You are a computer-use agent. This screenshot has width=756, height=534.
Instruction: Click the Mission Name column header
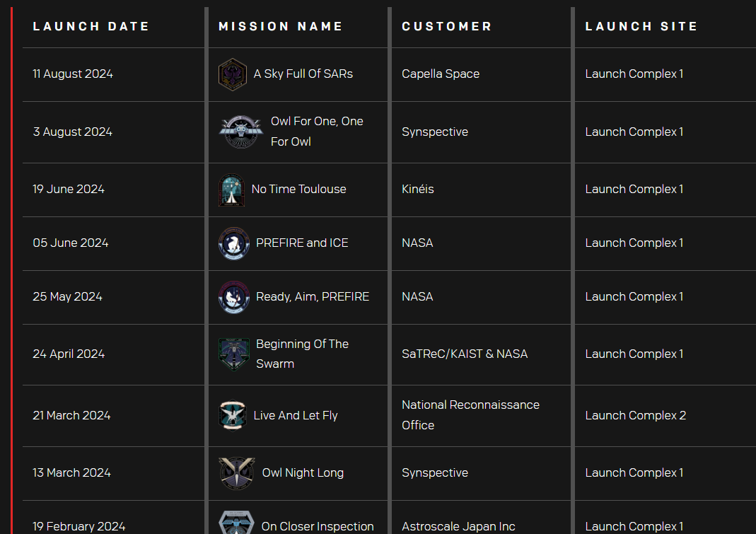point(281,26)
